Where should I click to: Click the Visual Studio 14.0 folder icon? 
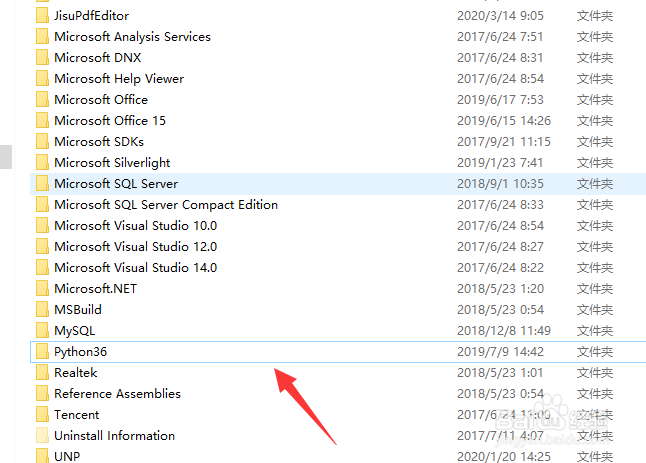pos(42,268)
